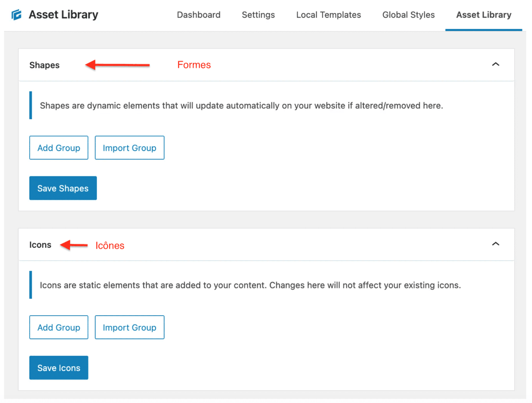Collapse the Icons section chevron

pyautogui.click(x=496, y=244)
